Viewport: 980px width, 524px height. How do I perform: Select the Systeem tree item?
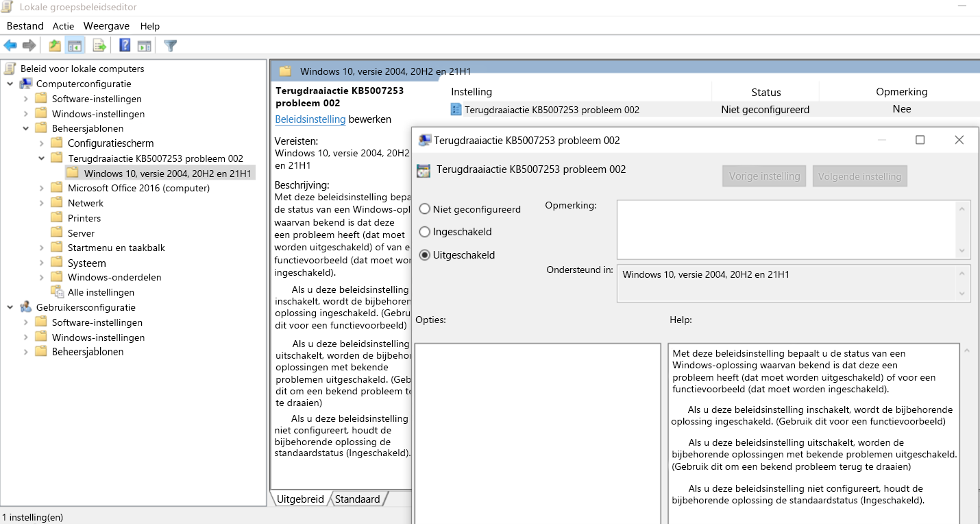[87, 263]
